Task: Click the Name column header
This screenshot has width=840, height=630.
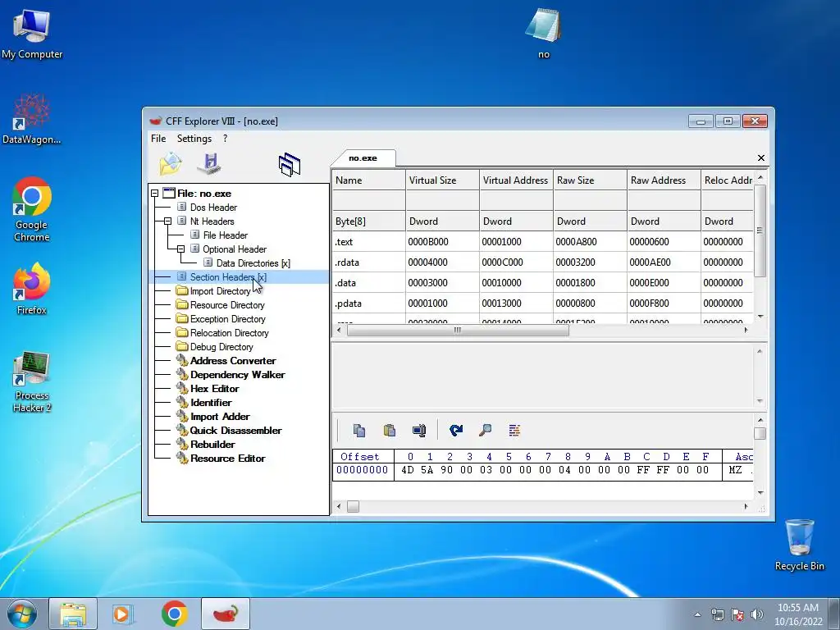Action: [x=368, y=180]
